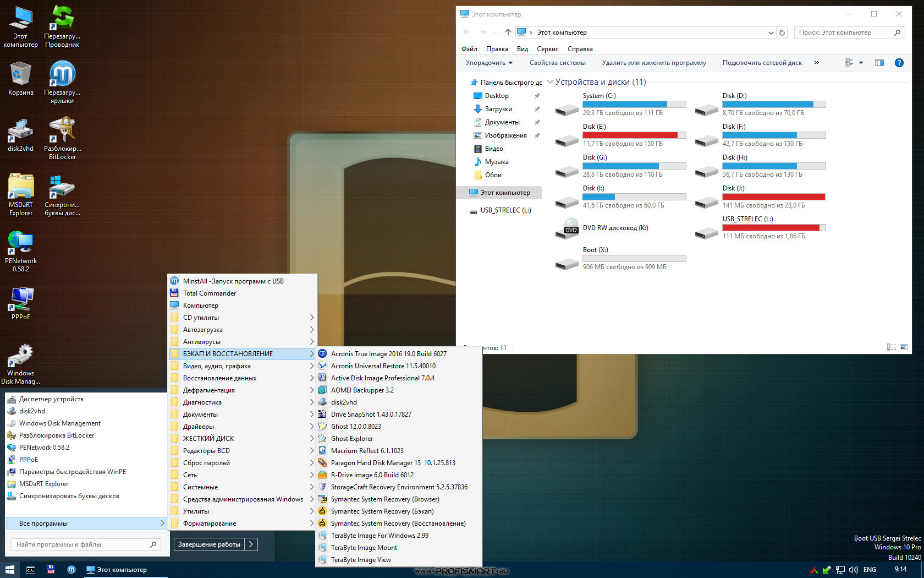Click Завершение работы button

tap(209, 544)
